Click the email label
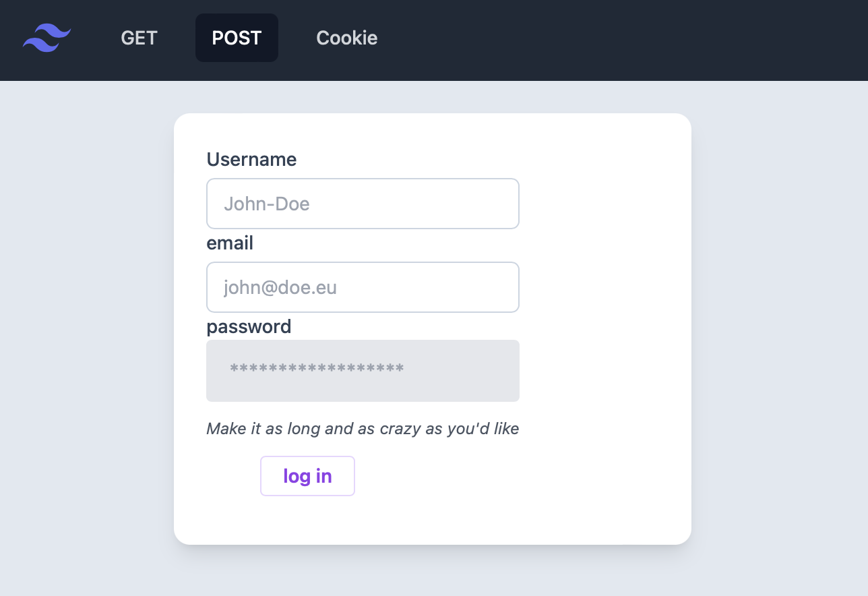 click(230, 243)
